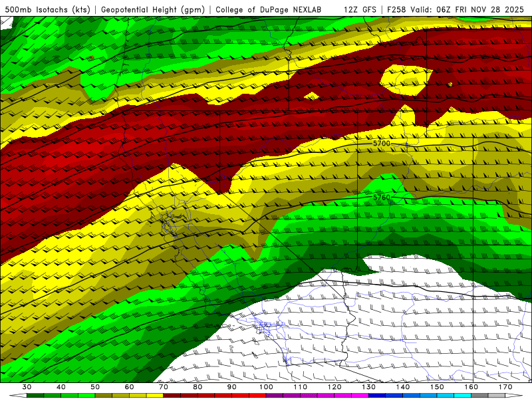Click the 140 value on the color scale
The width and height of the screenshot is (532, 399).
coord(403,387)
